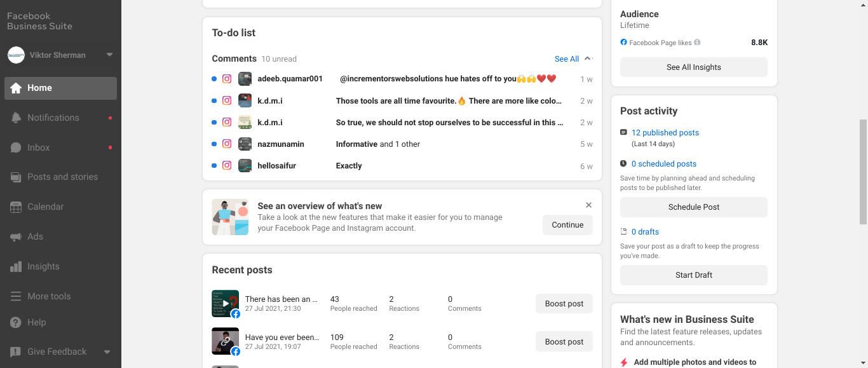Open the 12 published posts link

pyautogui.click(x=665, y=133)
